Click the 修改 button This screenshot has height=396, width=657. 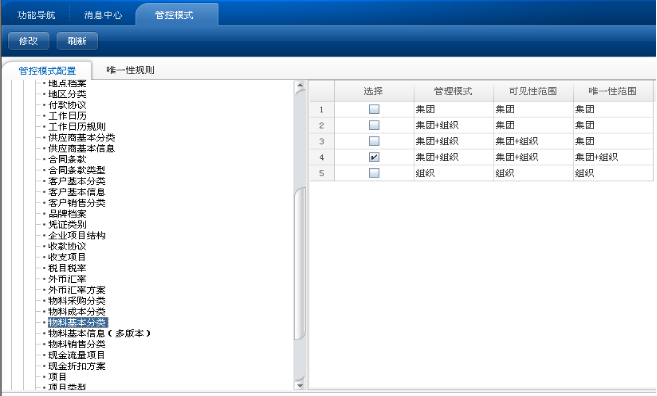click(28, 41)
